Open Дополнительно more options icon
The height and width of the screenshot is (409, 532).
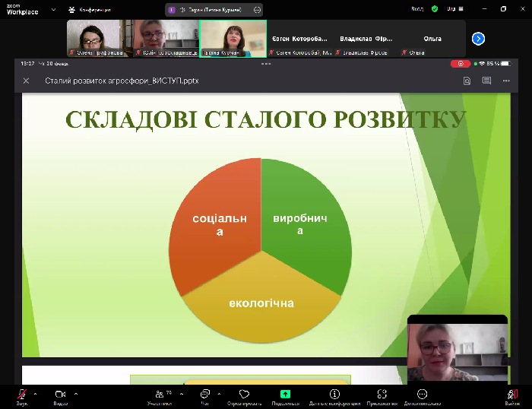click(422, 395)
